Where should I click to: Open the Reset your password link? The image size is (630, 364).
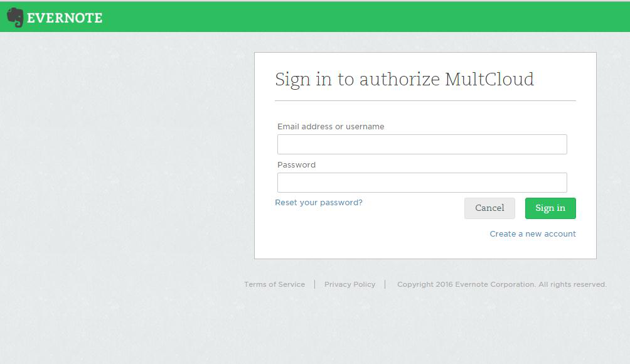(319, 203)
